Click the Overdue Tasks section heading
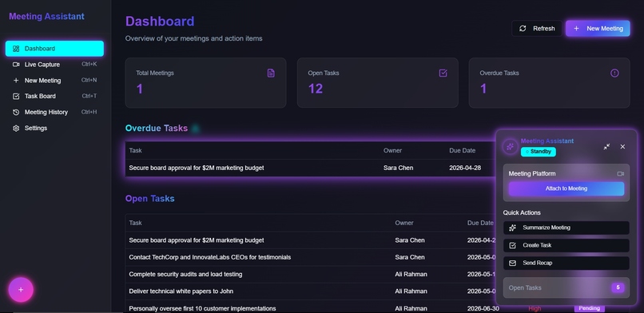The width and height of the screenshot is (644, 313). point(157,129)
